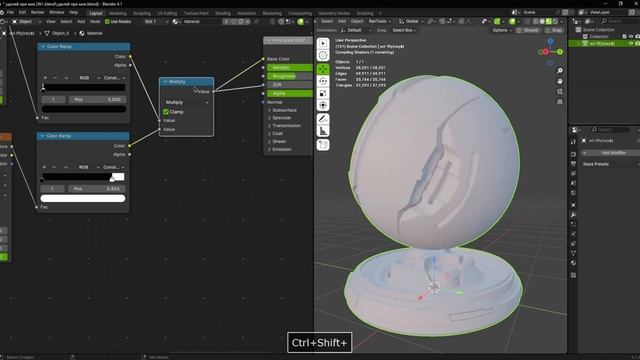The height and width of the screenshot is (360, 640).
Task: Switch to the UV Editing workspace tab
Action: click(x=167, y=13)
